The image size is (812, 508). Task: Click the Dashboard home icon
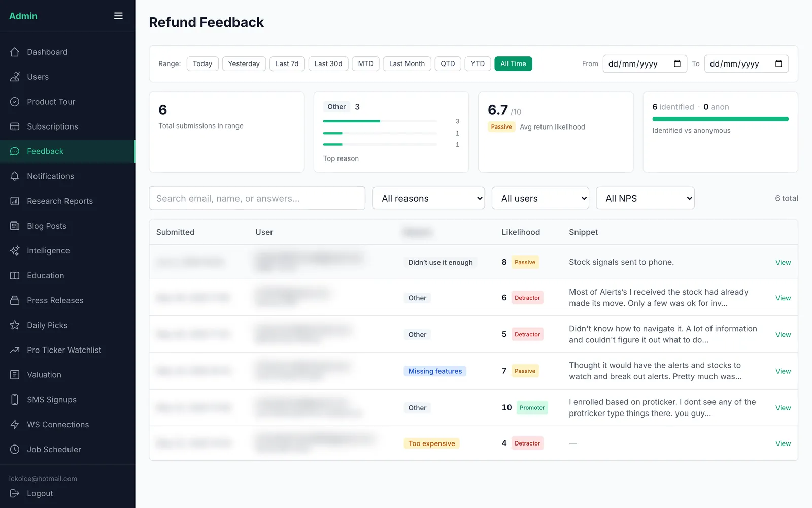coord(15,52)
